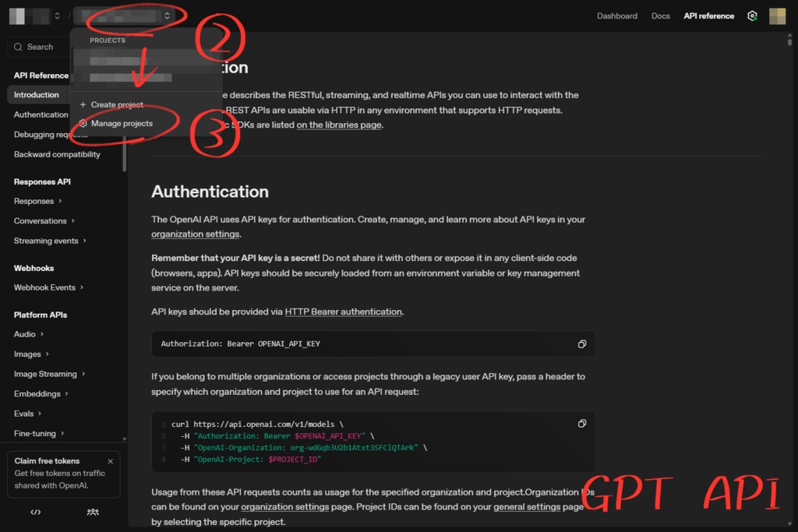Open Introduction in sidebar
Screen dimensions: 798x532
point(38,94)
